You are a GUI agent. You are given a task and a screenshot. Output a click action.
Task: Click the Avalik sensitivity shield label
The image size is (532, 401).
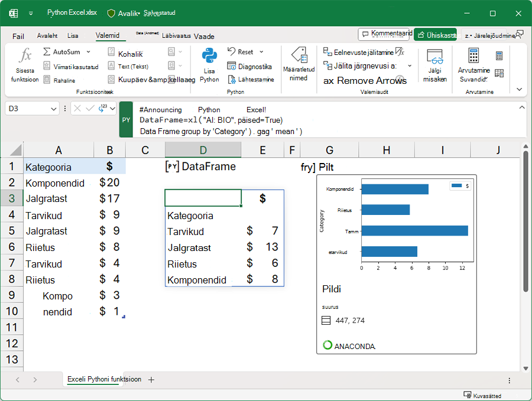[x=123, y=13]
